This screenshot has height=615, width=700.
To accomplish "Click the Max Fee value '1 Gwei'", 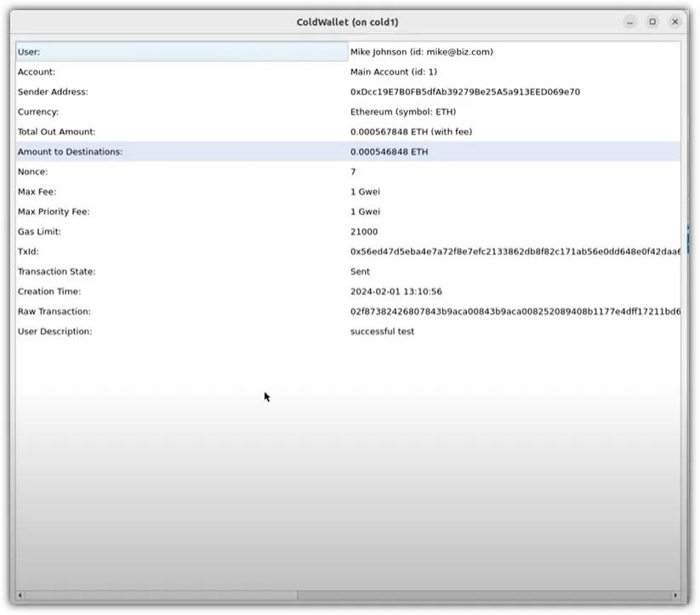I will click(365, 191).
